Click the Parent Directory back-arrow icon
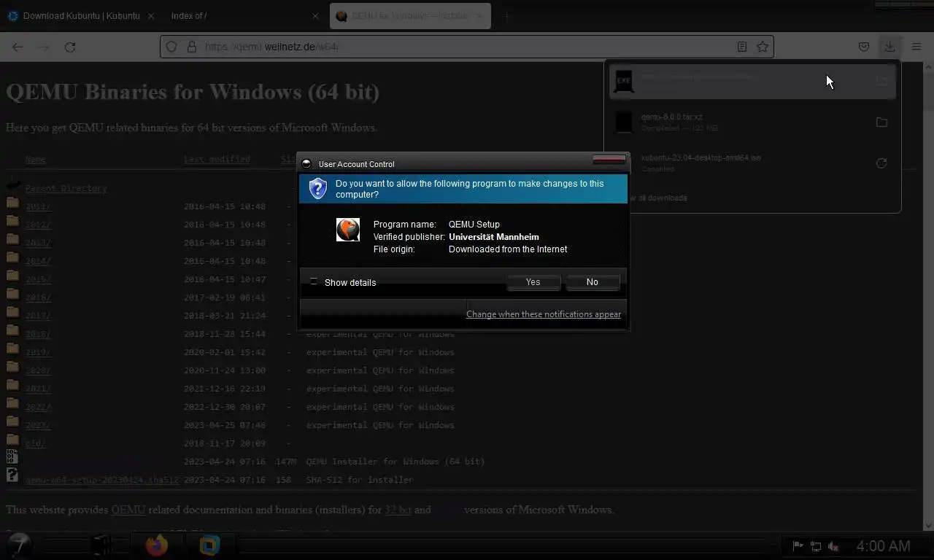The width and height of the screenshot is (934, 560). [x=12, y=184]
